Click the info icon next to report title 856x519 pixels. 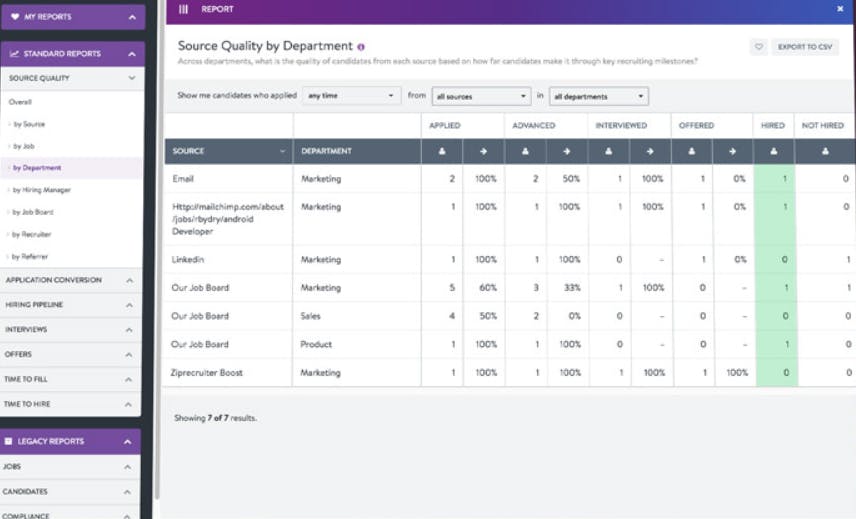[x=361, y=47]
